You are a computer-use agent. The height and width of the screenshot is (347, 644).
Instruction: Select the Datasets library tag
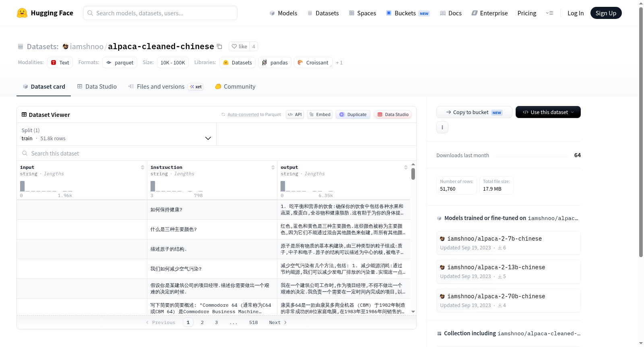click(237, 62)
